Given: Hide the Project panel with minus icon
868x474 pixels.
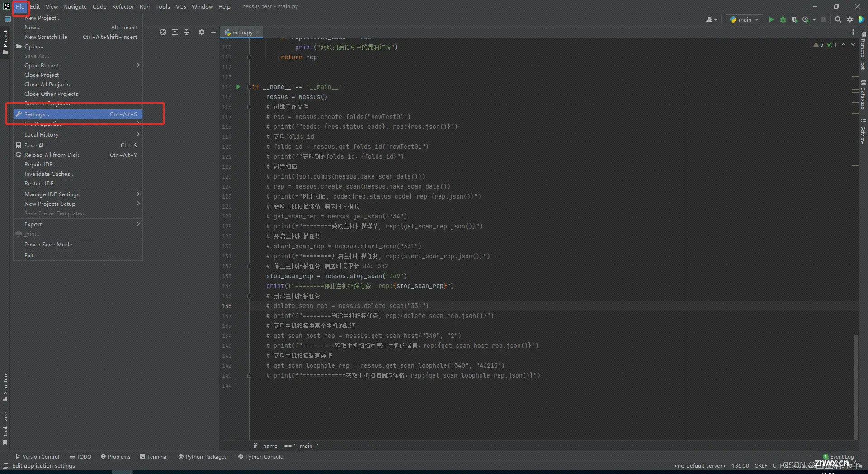Looking at the screenshot, I should point(213,32).
